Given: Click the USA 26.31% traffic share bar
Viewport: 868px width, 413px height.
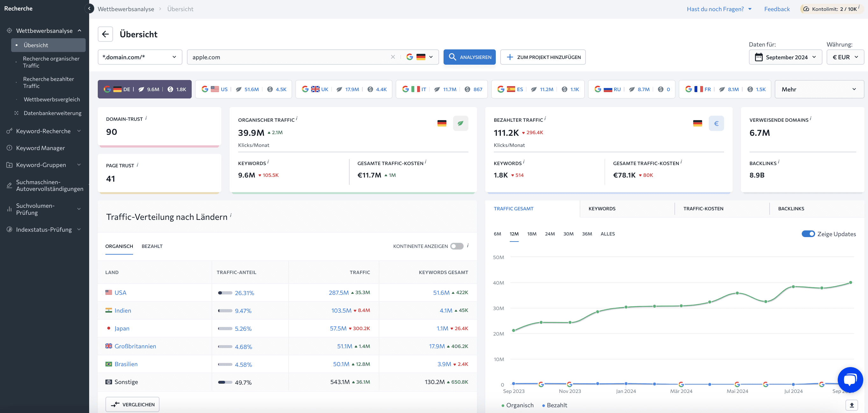Looking at the screenshot, I should (x=225, y=293).
